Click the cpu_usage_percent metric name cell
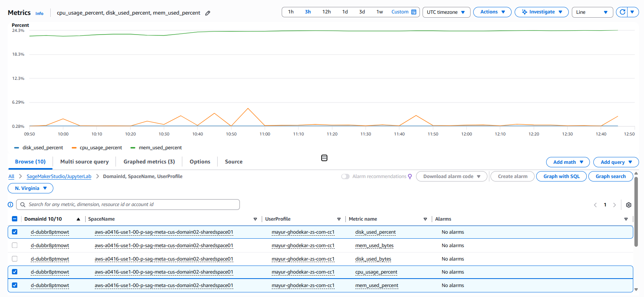Image resolution: width=644 pixels, height=297 pixels. point(376,272)
